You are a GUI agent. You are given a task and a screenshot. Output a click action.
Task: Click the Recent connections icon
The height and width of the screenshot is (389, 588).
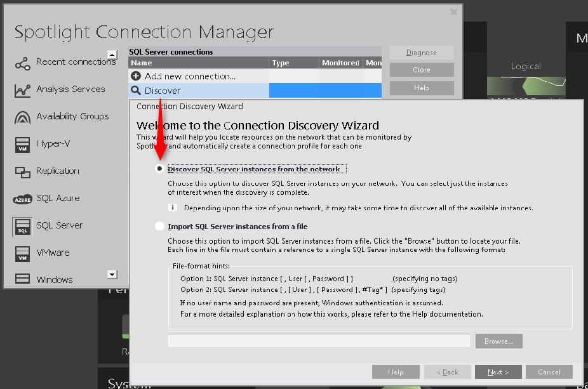22,63
